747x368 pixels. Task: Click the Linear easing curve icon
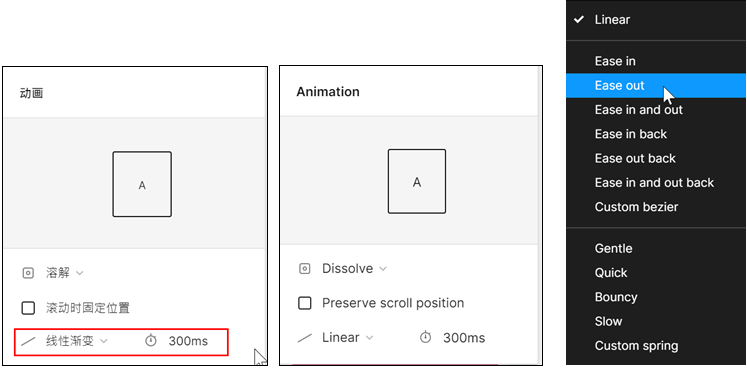pyautogui.click(x=305, y=338)
